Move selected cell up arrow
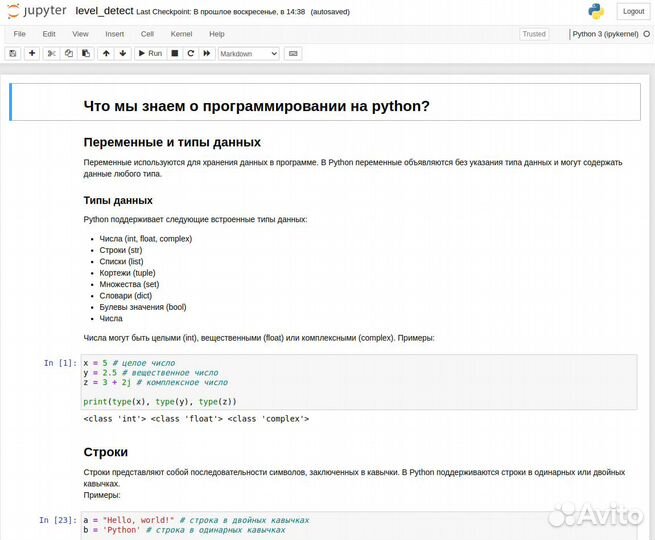The height and width of the screenshot is (540, 655). [x=106, y=53]
